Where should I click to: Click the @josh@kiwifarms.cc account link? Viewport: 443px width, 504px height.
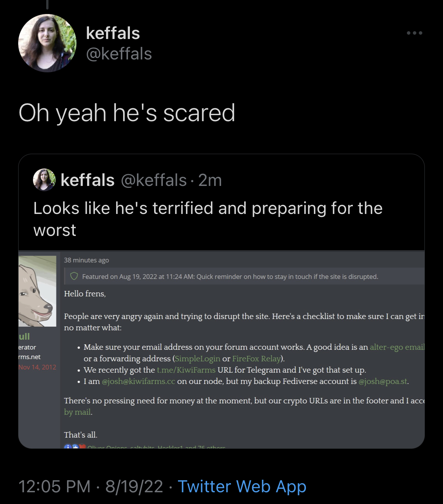pyautogui.click(x=139, y=381)
